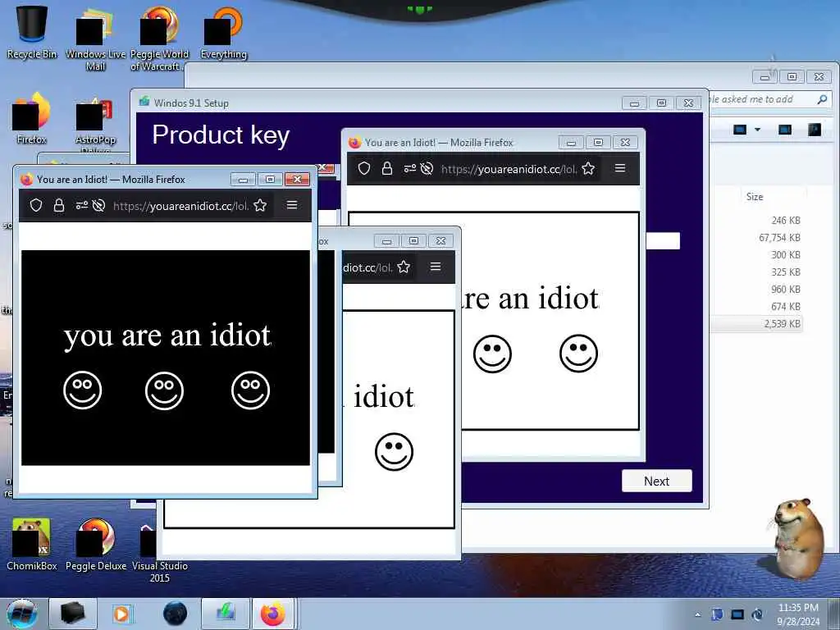The height and width of the screenshot is (630, 840).
Task: Open Windows Live Mail desktop shortcut
Action: coord(95,38)
